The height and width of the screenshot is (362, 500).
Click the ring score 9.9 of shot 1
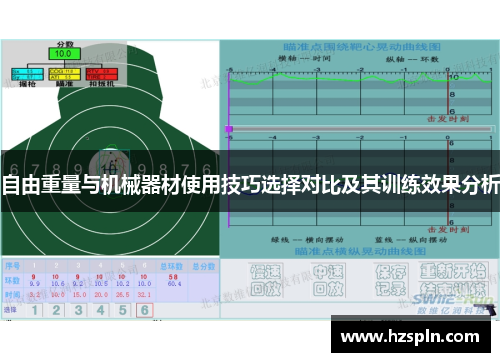(x=35, y=284)
